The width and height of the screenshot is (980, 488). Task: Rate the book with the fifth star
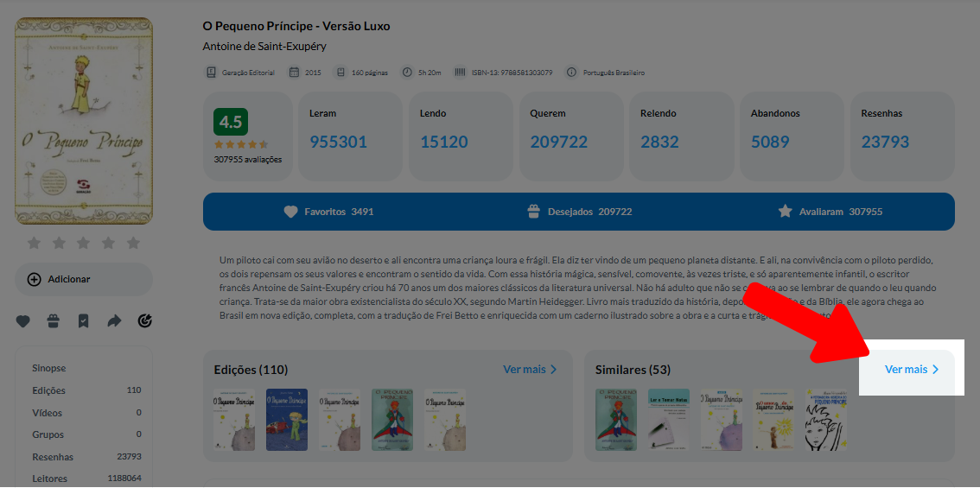pyautogui.click(x=133, y=243)
